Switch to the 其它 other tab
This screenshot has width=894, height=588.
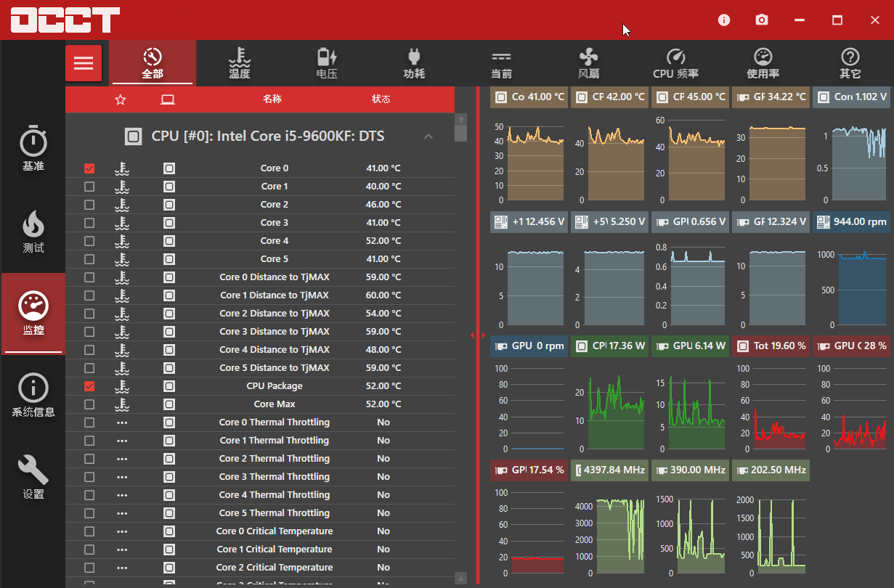850,63
